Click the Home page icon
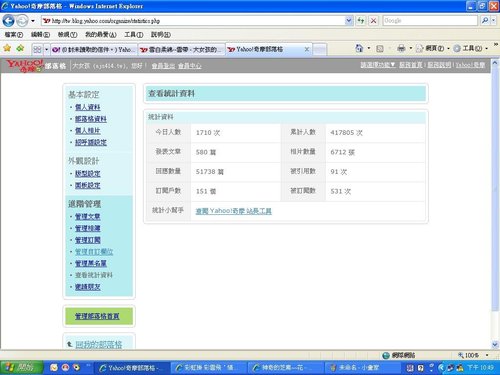 (359, 48)
